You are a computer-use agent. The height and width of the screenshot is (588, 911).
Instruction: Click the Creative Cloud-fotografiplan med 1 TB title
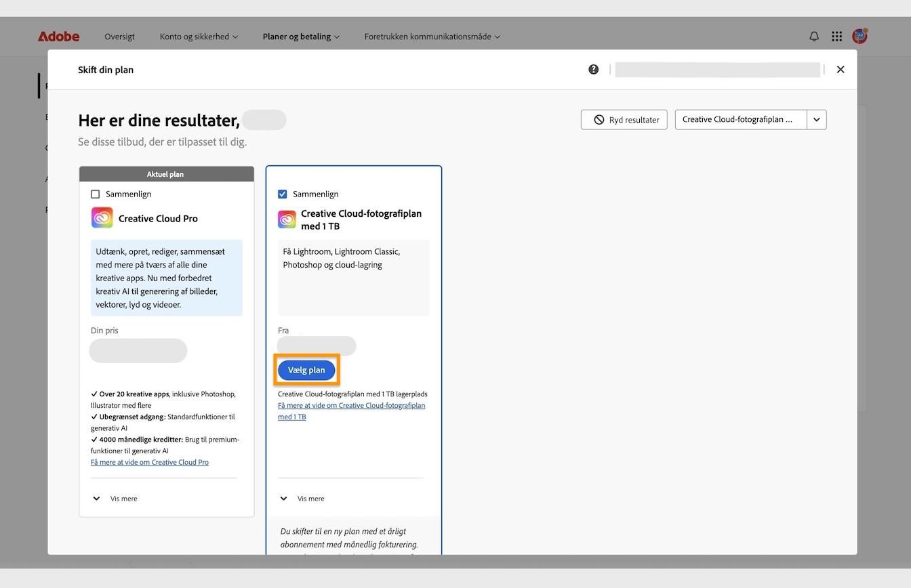(x=361, y=219)
